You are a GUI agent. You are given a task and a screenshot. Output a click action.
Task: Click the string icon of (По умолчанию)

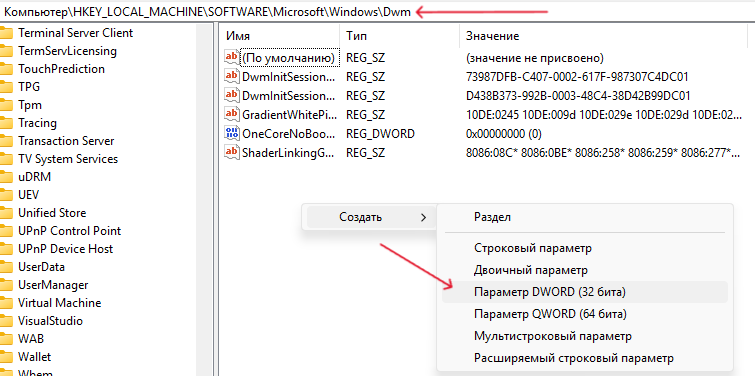[x=232, y=57]
